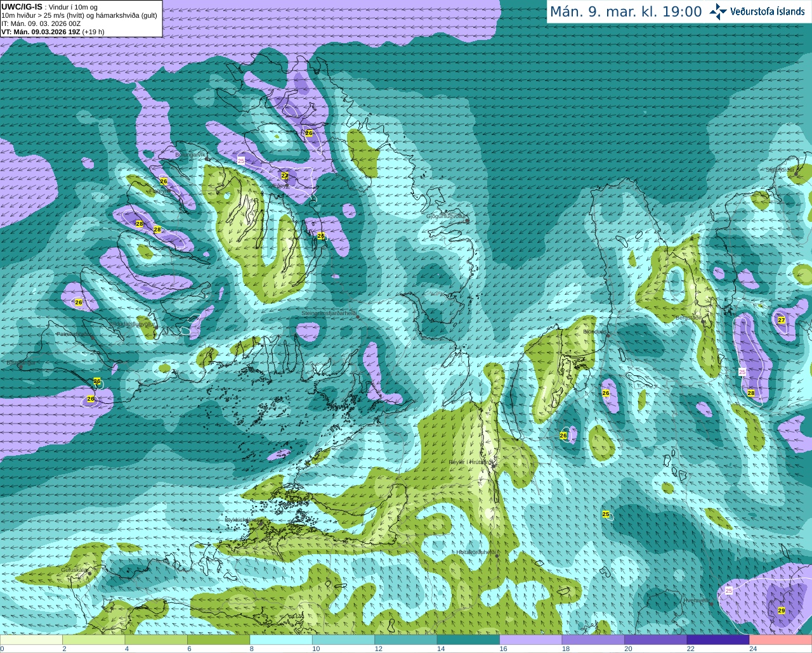
Task: Click the 2–4 m/s light green legend swatch
Action: 94,640
